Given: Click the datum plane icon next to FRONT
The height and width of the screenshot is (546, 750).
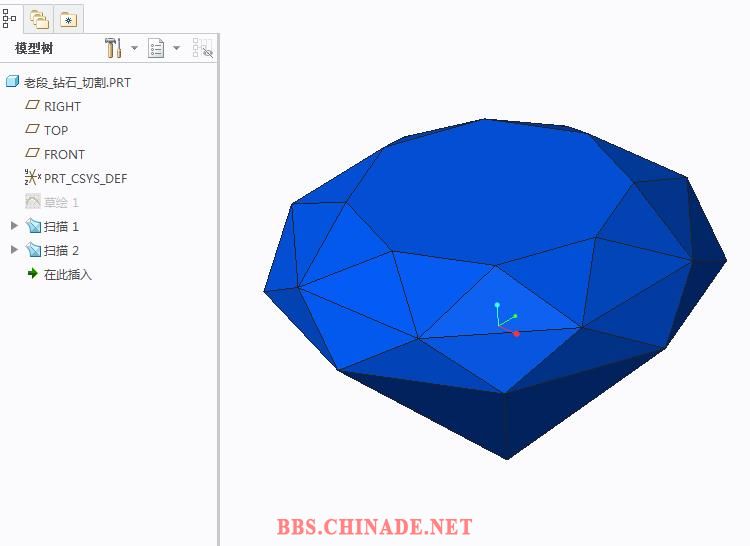Looking at the screenshot, I should [x=32, y=153].
